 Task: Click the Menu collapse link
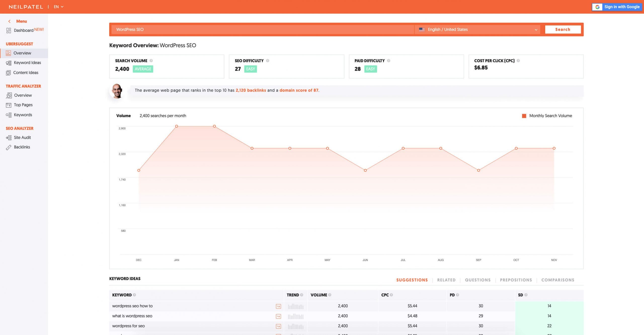(x=21, y=21)
